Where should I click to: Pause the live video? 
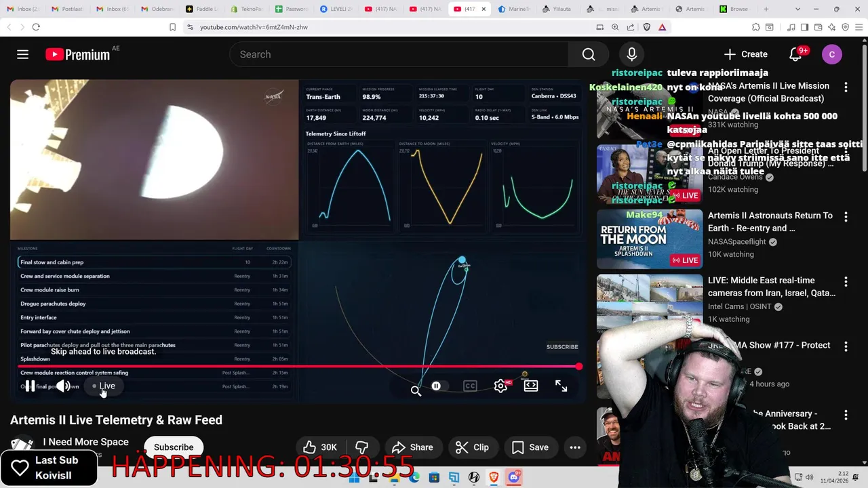coord(30,386)
